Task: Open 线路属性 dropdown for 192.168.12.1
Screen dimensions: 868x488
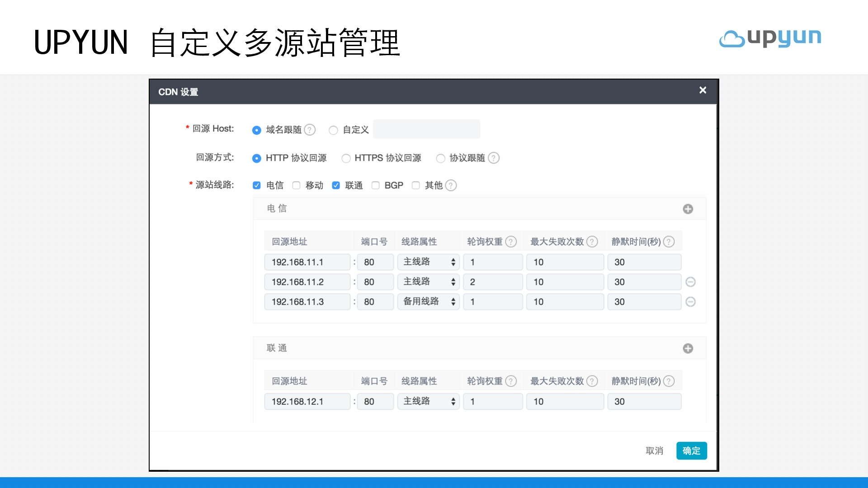Action: [429, 402]
